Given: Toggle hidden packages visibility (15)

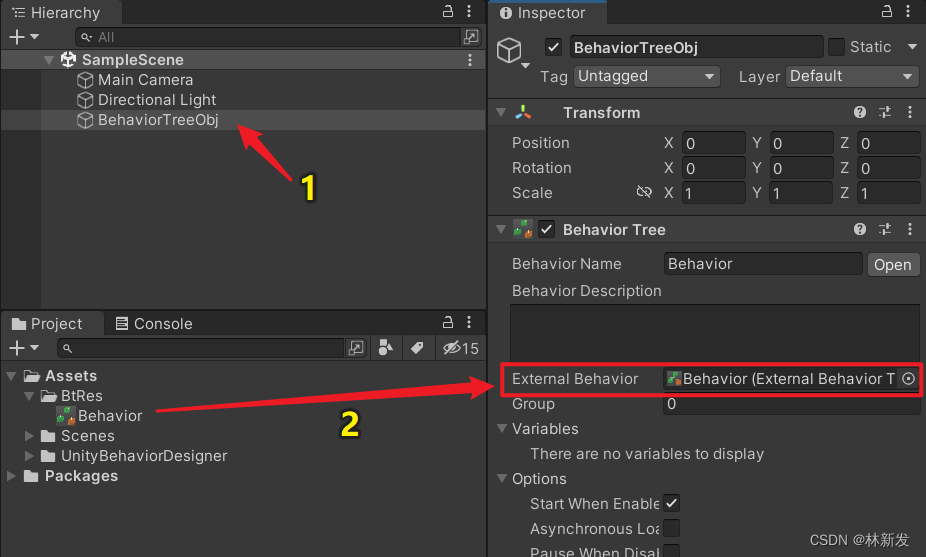Looking at the screenshot, I should pos(461,348).
